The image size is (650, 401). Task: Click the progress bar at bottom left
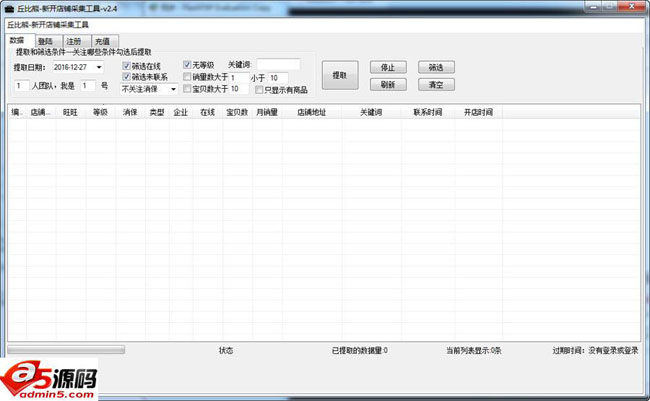[x=65, y=350]
